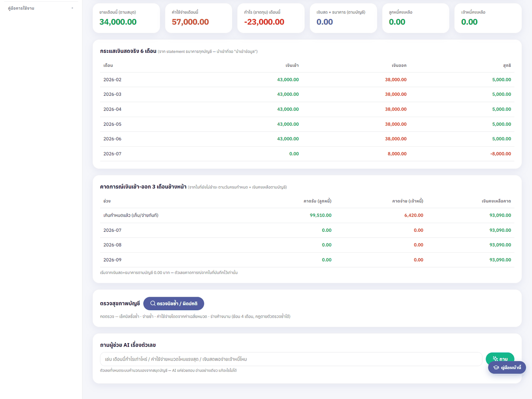532x399 pixels.
Task: Click the graduation cap icon on คู่มือหน้านี้
Action: 496,367
